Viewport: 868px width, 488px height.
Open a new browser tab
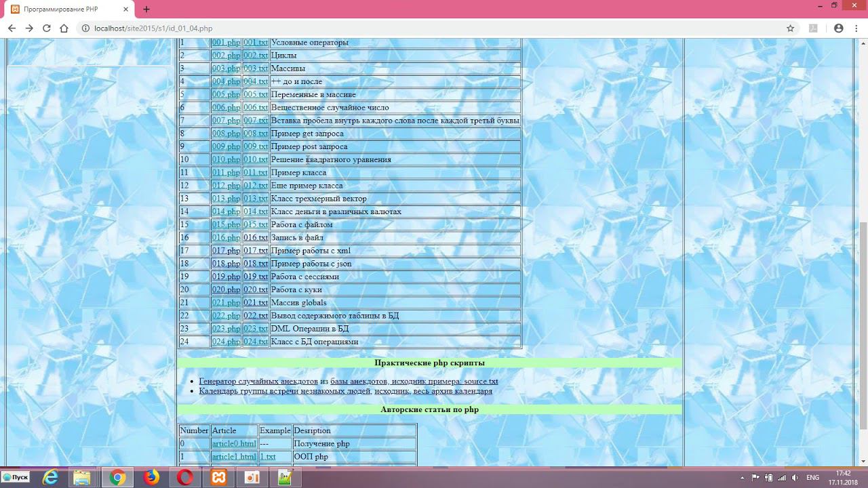[146, 9]
